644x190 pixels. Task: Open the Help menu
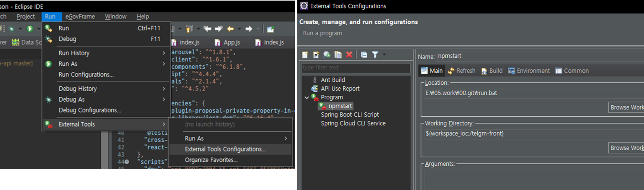tap(143, 16)
